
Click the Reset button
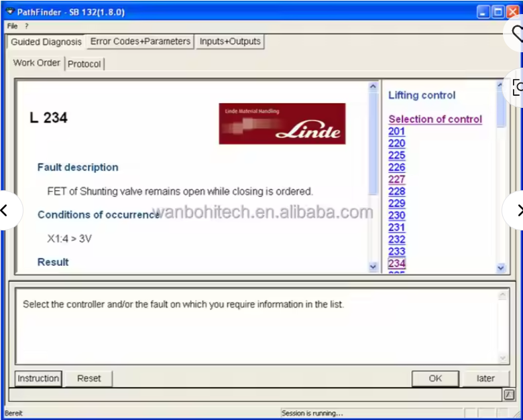click(x=89, y=378)
